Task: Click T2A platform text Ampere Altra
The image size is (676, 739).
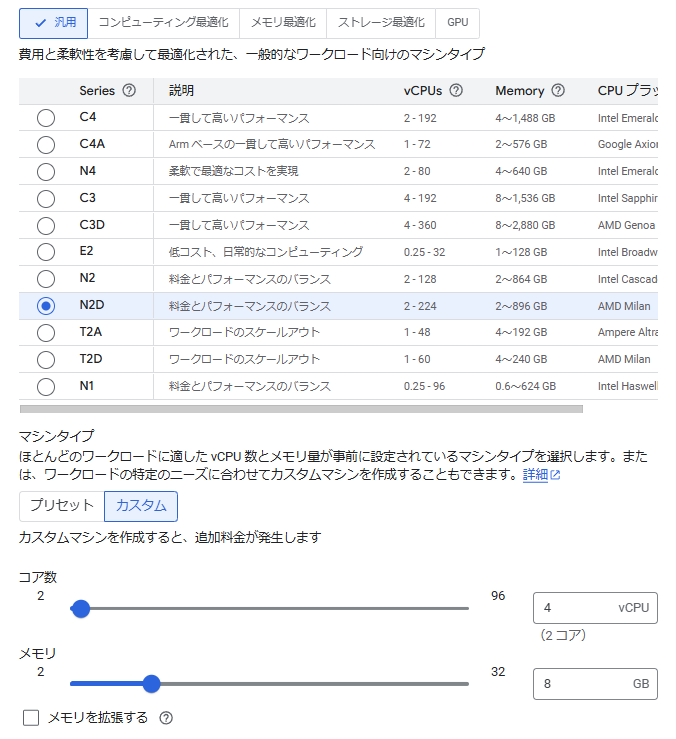Action: (627, 332)
